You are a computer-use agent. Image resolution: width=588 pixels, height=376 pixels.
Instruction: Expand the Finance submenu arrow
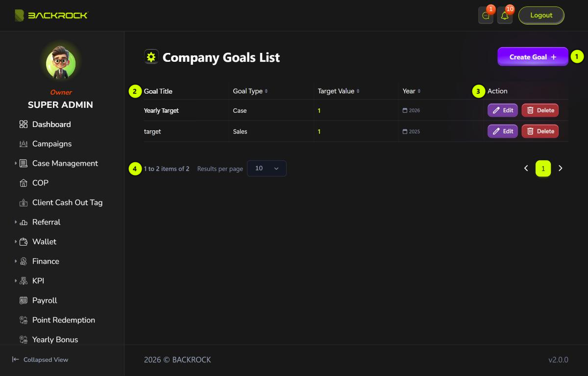[16, 261]
